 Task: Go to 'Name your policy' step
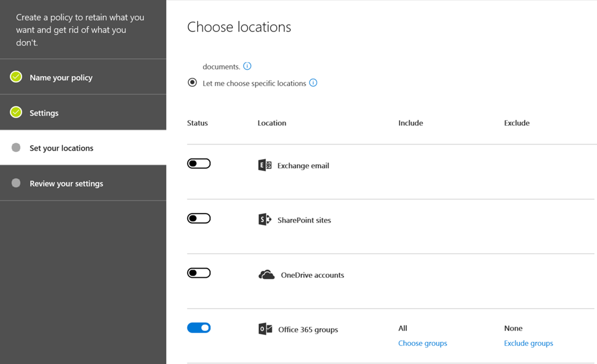click(x=61, y=77)
